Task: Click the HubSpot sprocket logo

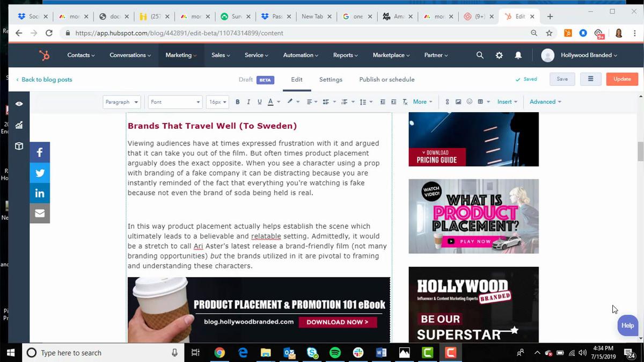Action: point(44,55)
